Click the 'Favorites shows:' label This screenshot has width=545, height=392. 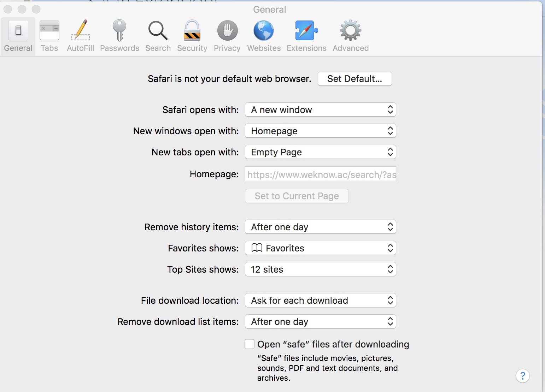[x=203, y=248]
